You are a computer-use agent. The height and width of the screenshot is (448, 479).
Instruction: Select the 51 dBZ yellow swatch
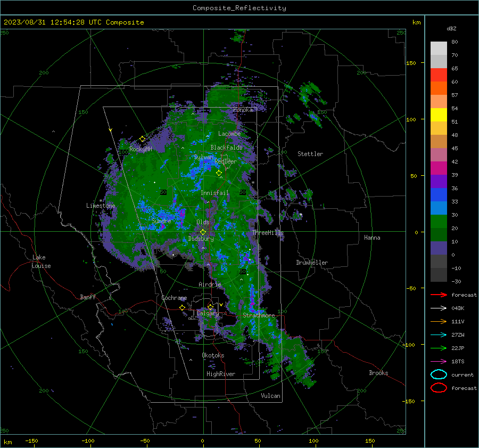click(x=439, y=115)
